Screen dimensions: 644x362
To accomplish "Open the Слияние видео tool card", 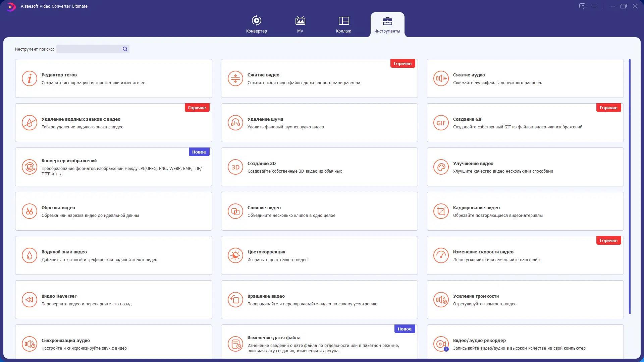I will 319,212.
